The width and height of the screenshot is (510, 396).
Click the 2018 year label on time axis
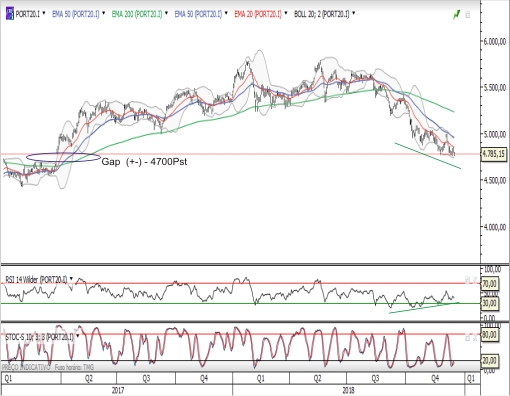tap(348, 390)
